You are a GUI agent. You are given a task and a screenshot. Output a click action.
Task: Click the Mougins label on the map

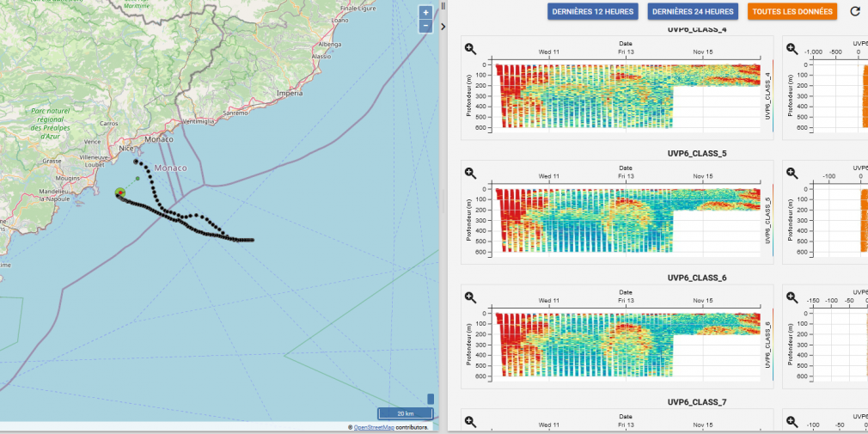coord(68,179)
